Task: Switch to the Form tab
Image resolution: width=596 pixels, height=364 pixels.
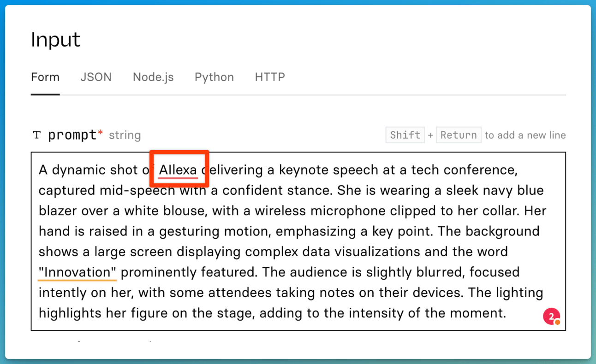Action: click(45, 77)
